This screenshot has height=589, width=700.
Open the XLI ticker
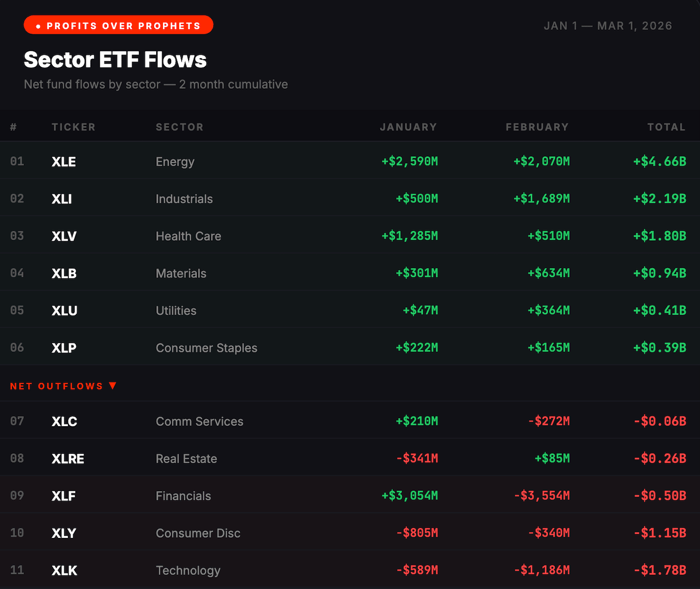tap(62, 199)
